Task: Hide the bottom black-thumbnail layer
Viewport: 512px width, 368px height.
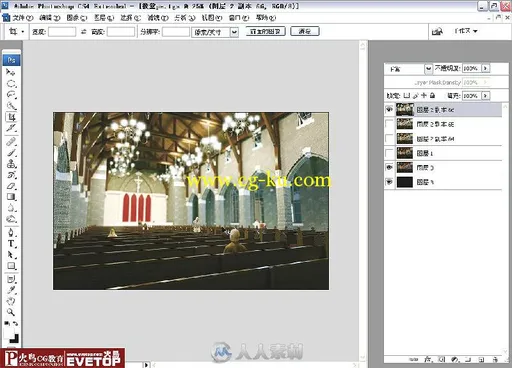Action: click(389, 182)
